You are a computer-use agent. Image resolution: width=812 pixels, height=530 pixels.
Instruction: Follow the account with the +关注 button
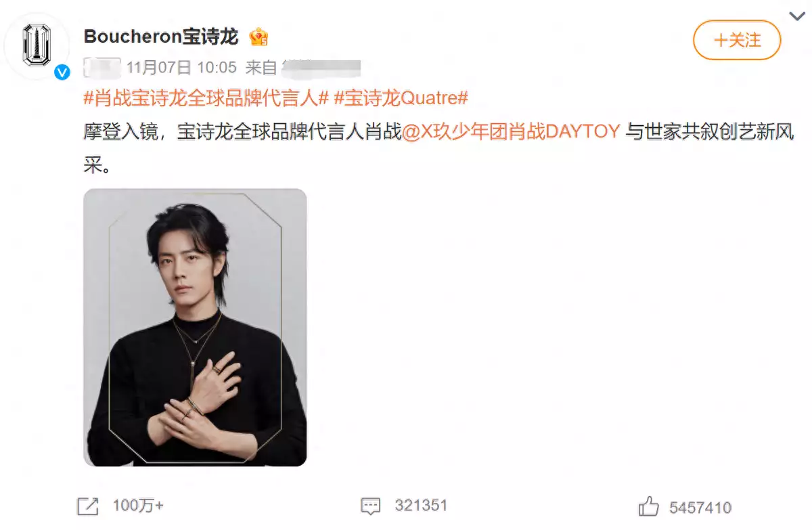(x=737, y=40)
